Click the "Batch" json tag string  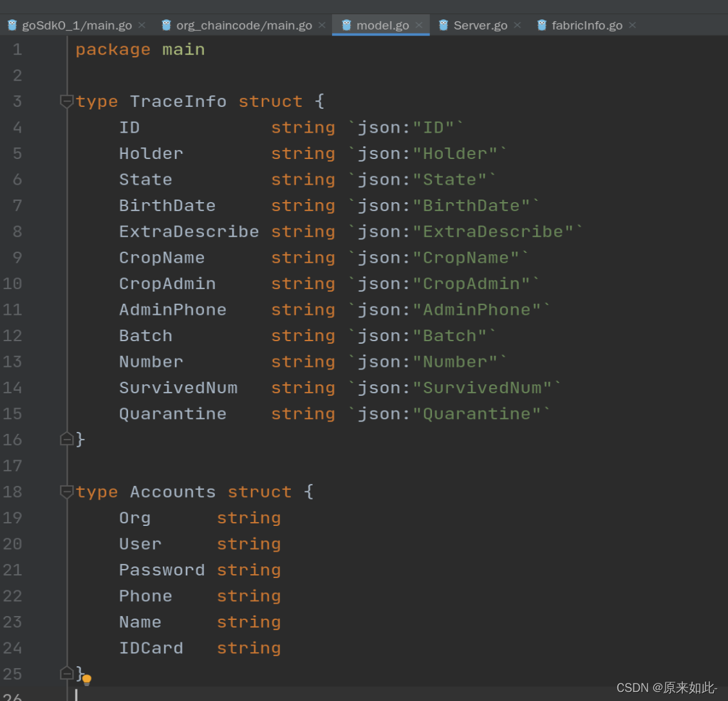pos(449,335)
